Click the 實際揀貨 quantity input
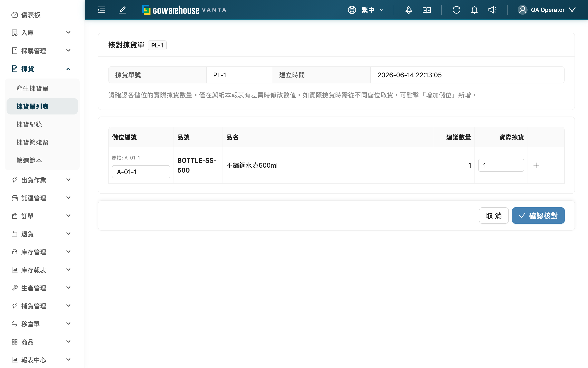 (x=501, y=165)
